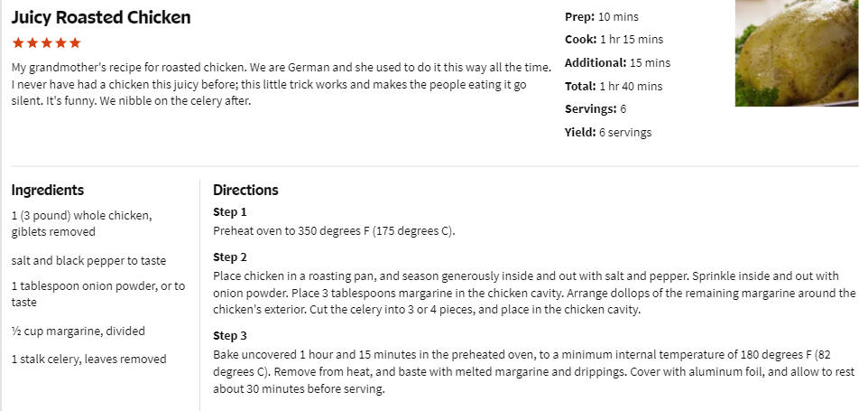This screenshot has height=411, width=868.
Task: Click the stalk celery ingredient
Action: 88,359
